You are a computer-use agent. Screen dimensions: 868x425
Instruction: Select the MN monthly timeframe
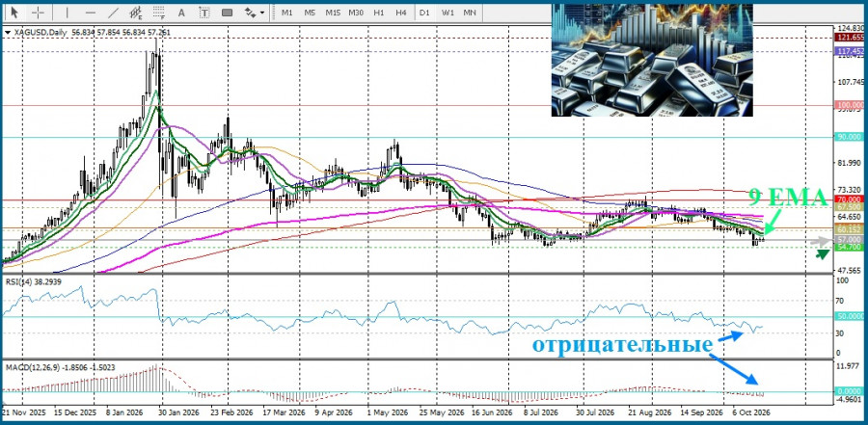pyautogui.click(x=470, y=13)
